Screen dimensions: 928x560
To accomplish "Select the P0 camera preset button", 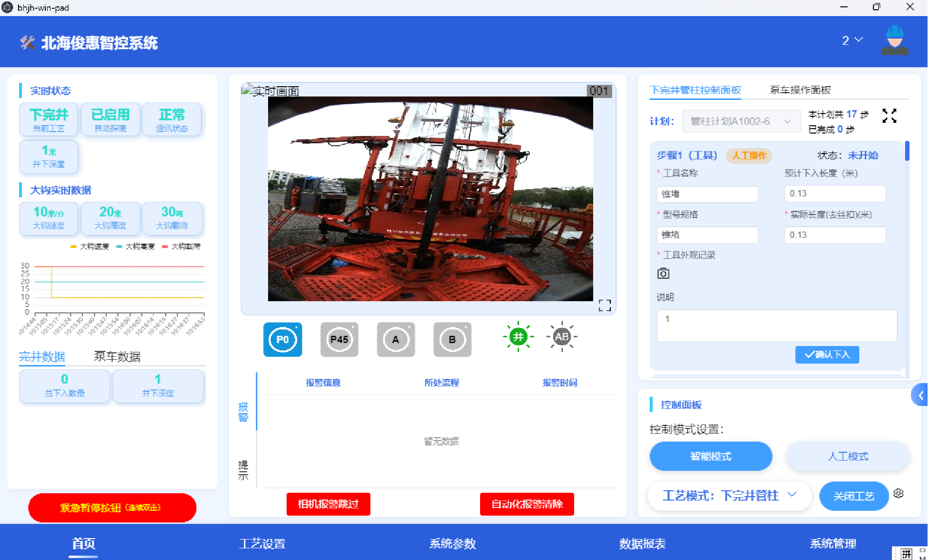I will [x=283, y=340].
